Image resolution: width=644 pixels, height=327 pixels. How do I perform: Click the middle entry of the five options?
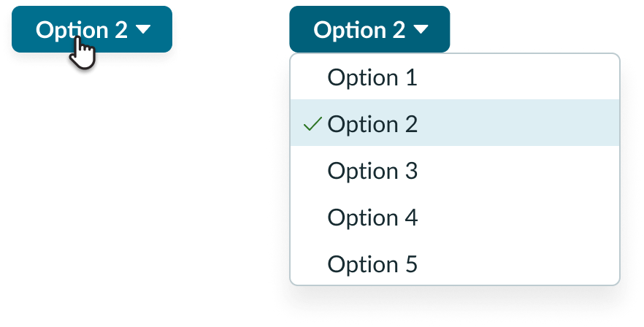pos(372,171)
